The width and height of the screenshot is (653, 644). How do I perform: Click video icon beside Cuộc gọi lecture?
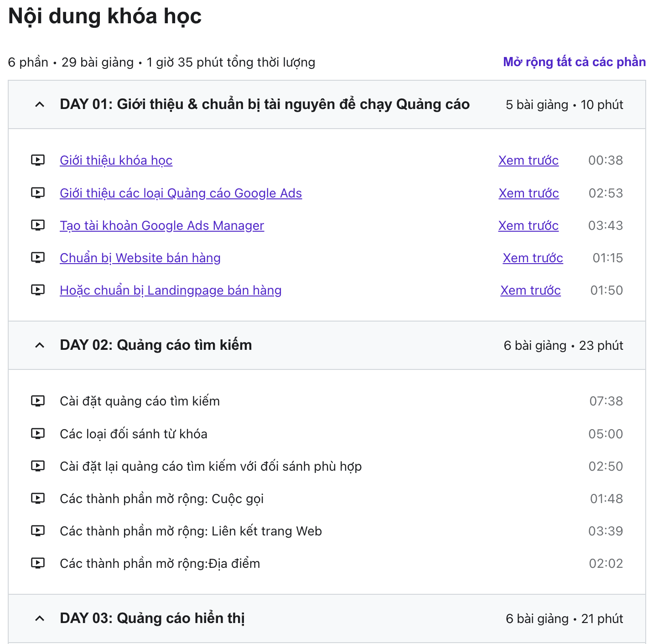pos(38,499)
